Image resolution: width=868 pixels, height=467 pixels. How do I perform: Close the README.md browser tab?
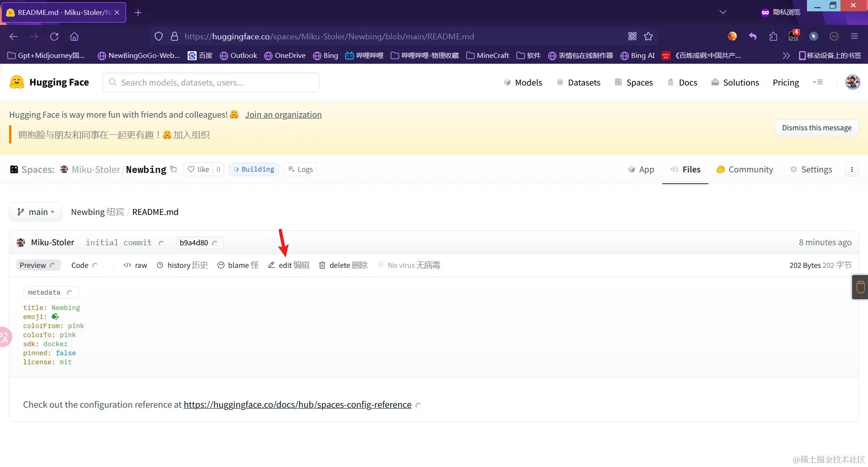click(x=117, y=13)
